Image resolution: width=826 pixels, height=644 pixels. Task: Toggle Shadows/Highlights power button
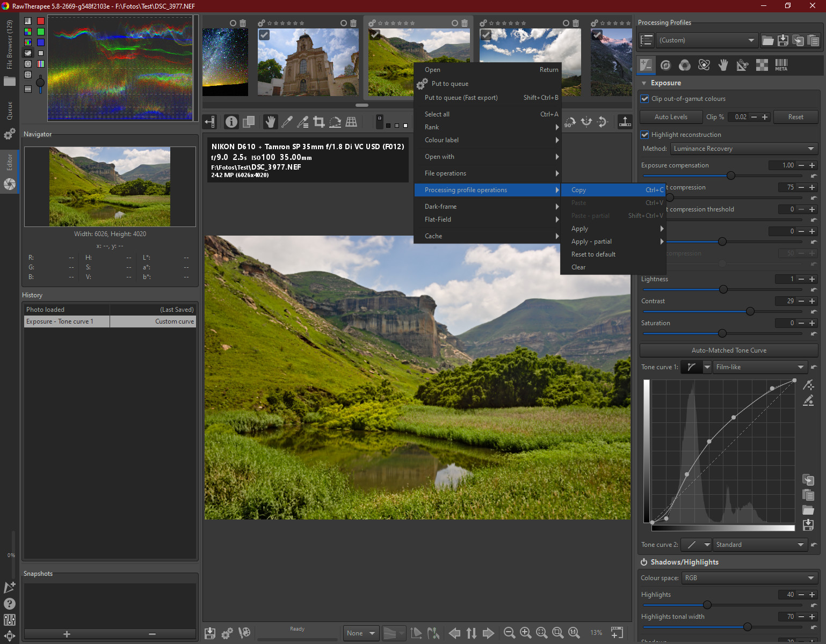[x=644, y=562]
